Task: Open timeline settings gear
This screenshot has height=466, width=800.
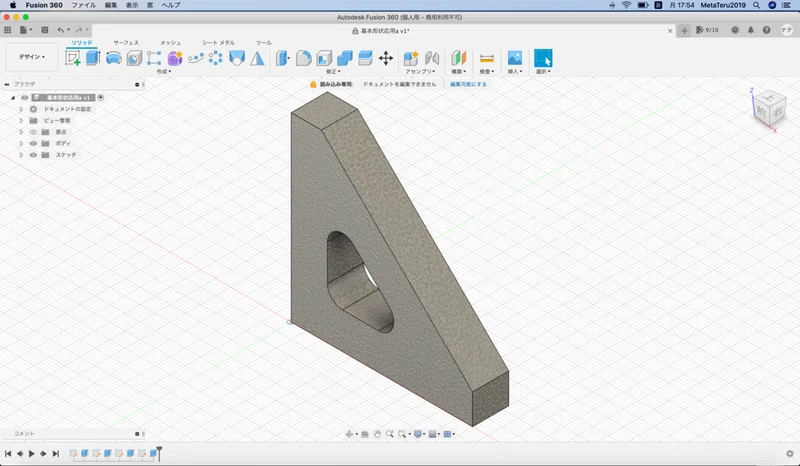Action: point(790,454)
